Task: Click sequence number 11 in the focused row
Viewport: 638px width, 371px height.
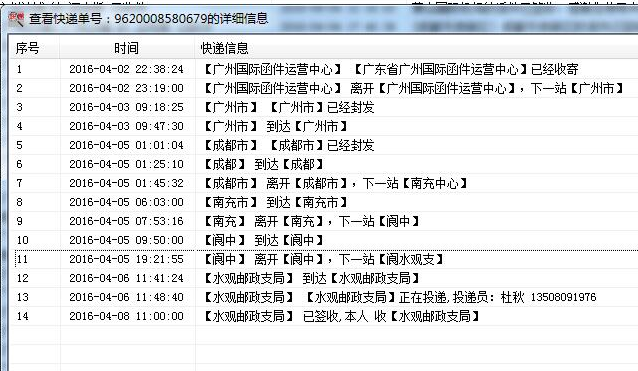Action: (x=22, y=259)
